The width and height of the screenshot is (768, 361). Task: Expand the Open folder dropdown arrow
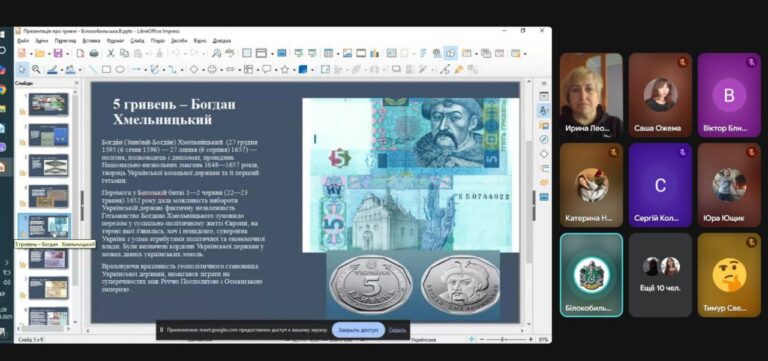point(49,53)
